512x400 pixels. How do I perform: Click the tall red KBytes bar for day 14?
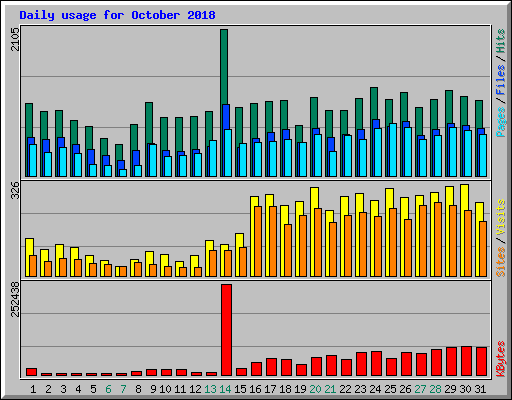[226, 330]
